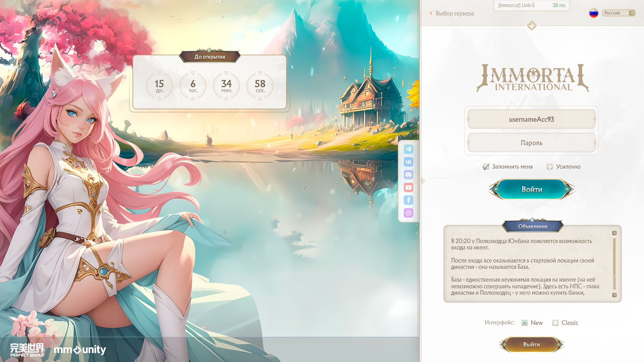Screen dimensions: 644x362
Task: Click the mmounity logo
Action: (x=80, y=350)
